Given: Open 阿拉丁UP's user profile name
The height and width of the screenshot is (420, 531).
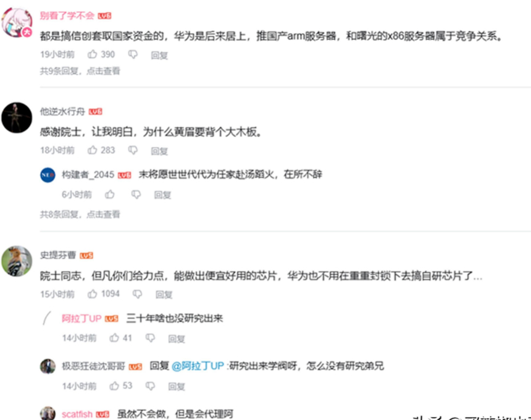Looking at the screenshot, I should (82, 318).
